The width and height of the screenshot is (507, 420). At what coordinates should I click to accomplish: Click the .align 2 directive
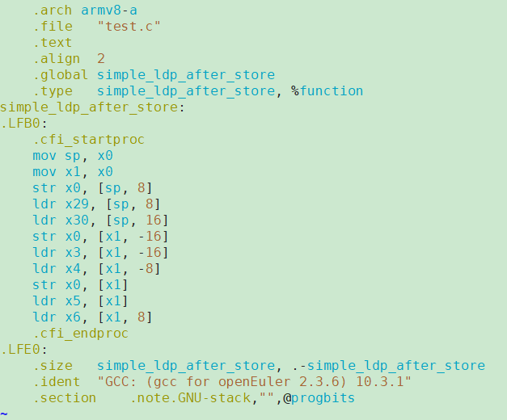point(69,59)
